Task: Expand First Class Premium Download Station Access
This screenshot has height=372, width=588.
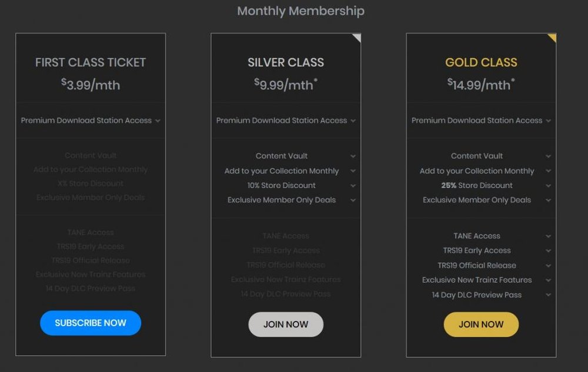Action: point(158,120)
